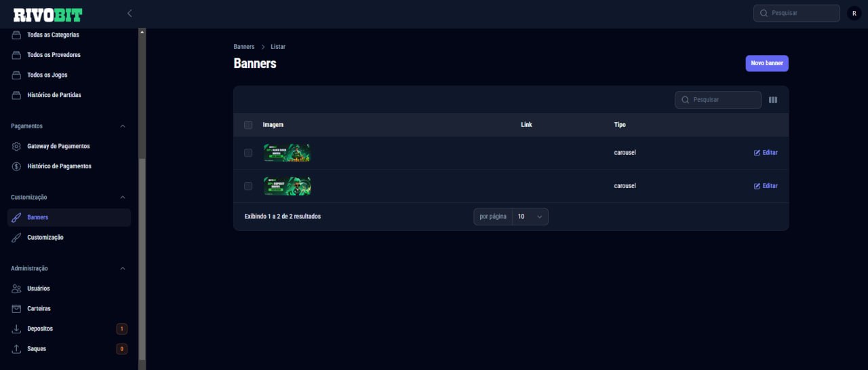Open the user avatar R menu

[x=854, y=13]
